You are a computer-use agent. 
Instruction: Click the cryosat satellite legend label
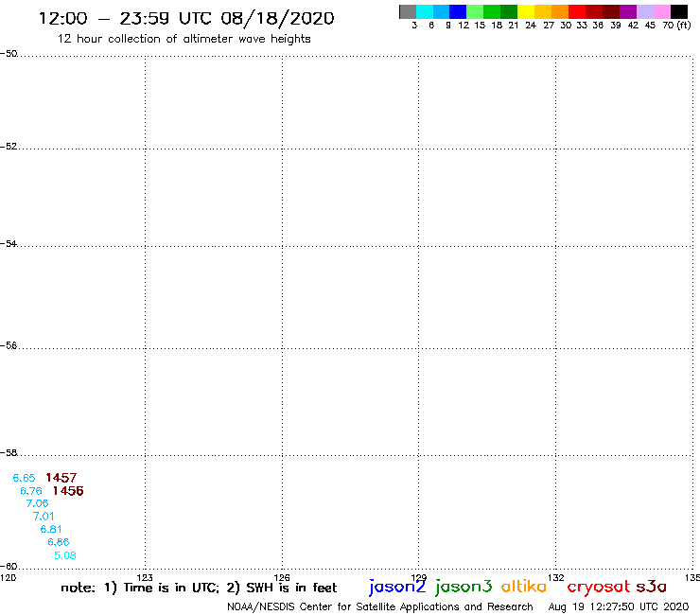[x=599, y=588]
